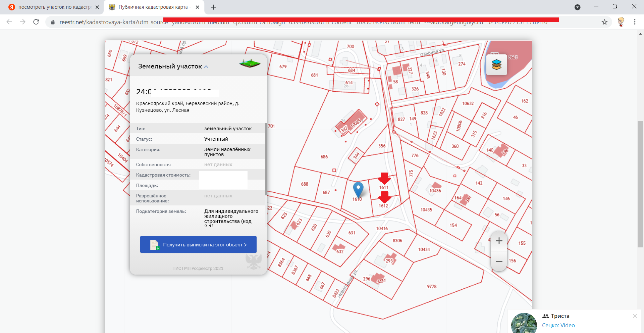Open the Сецко: Video notification link
Viewport: 644px width, 333px height.
point(558,325)
